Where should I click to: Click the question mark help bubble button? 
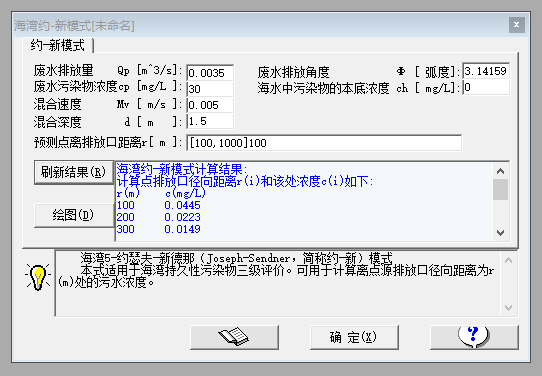pos(474,337)
